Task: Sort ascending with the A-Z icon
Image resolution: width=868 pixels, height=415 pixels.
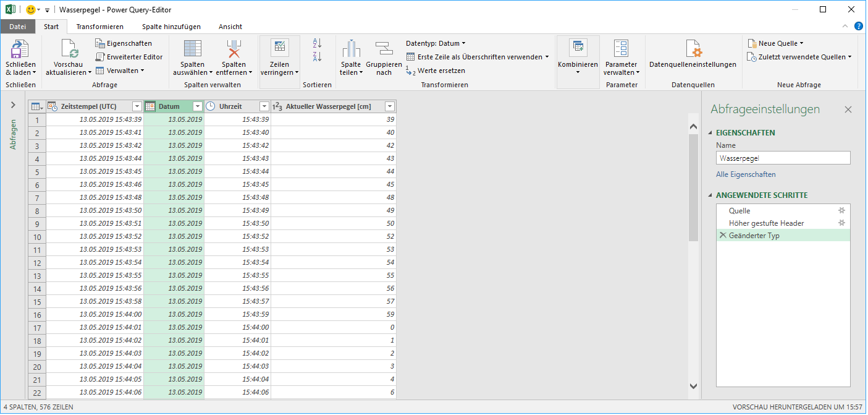Action: click(318, 43)
